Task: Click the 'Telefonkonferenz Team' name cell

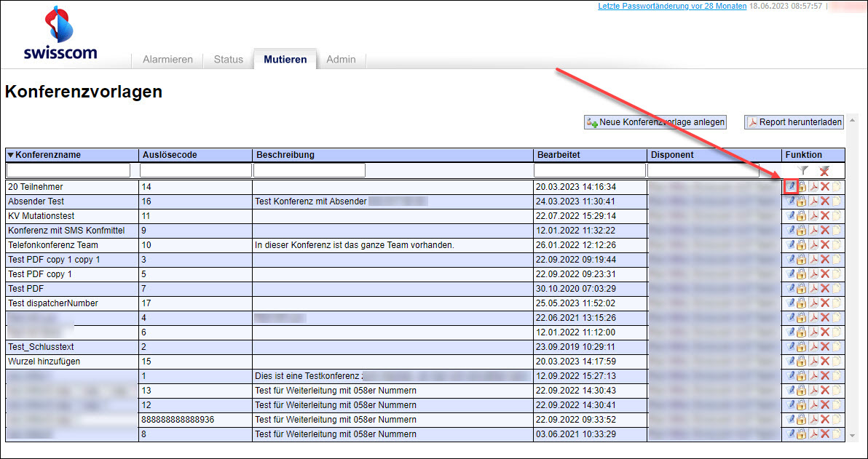Action: (x=72, y=244)
